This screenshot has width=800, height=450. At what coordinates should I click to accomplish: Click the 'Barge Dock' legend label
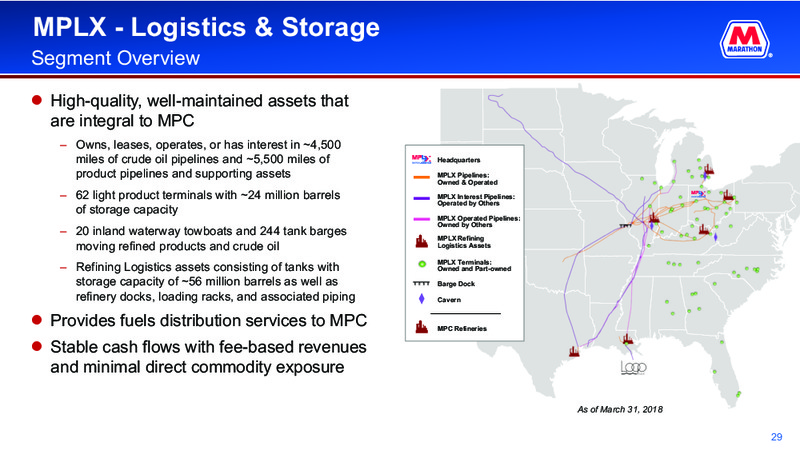coord(456,284)
